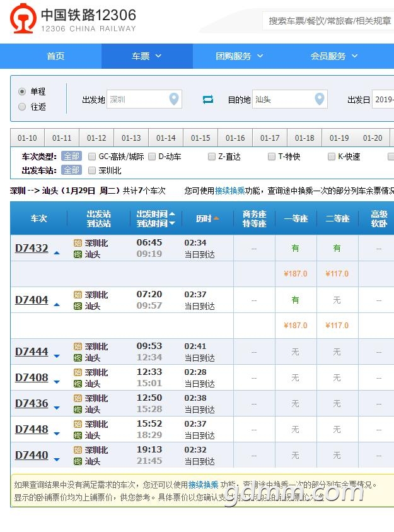Click the terminal station icon for D7436
Viewport: 394px width, 532px height.
(x=78, y=410)
